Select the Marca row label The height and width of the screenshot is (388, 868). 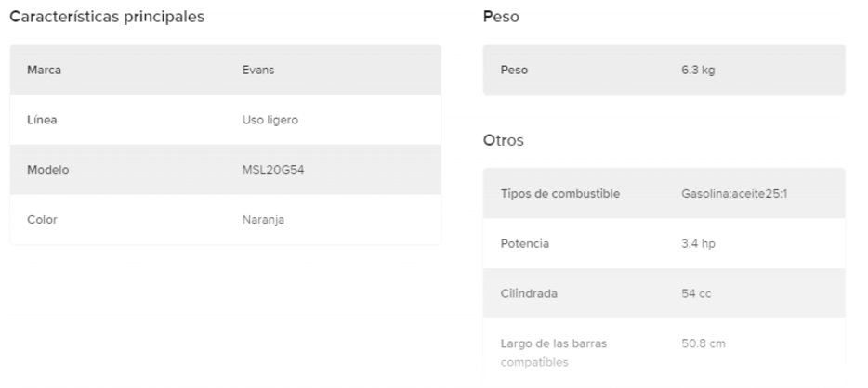tap(45, 71)
